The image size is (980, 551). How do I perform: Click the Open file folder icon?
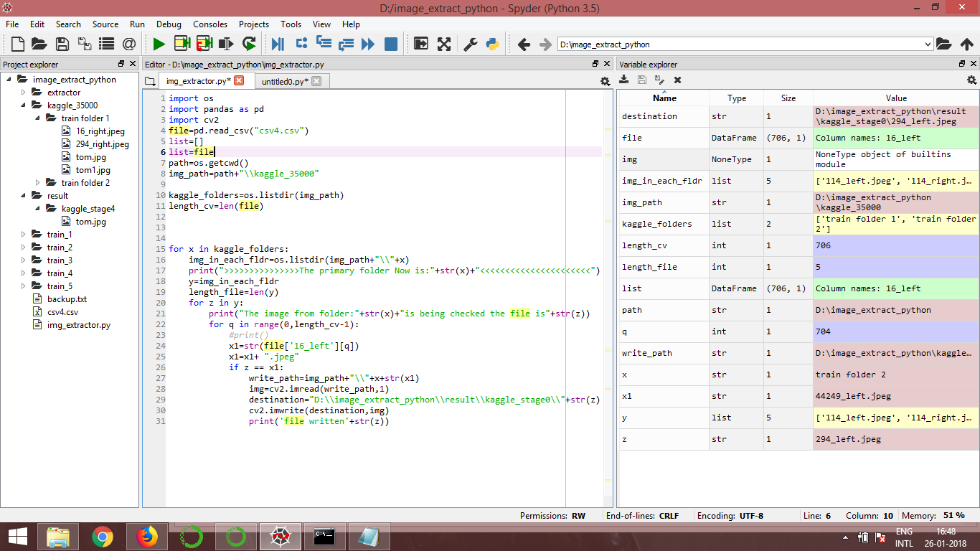(39, 44)
